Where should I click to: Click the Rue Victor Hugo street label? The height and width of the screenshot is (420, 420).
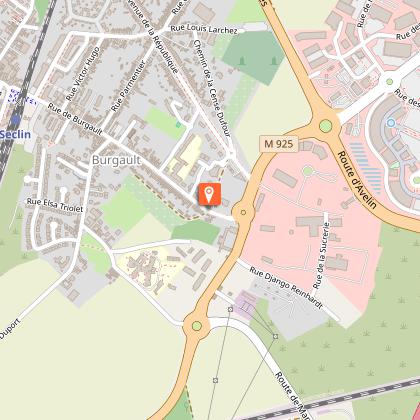[x=83, y=74]
